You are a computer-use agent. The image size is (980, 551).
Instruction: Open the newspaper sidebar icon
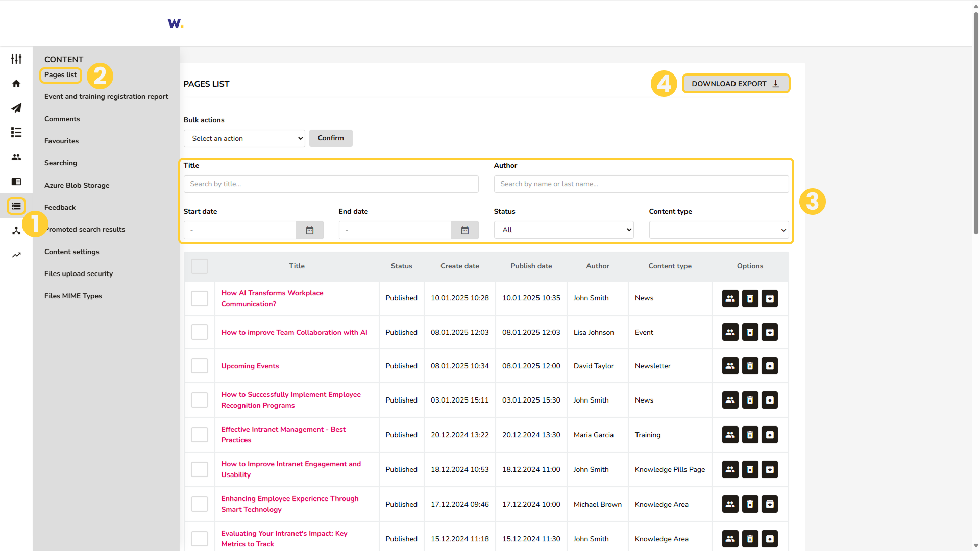point(16,181)
